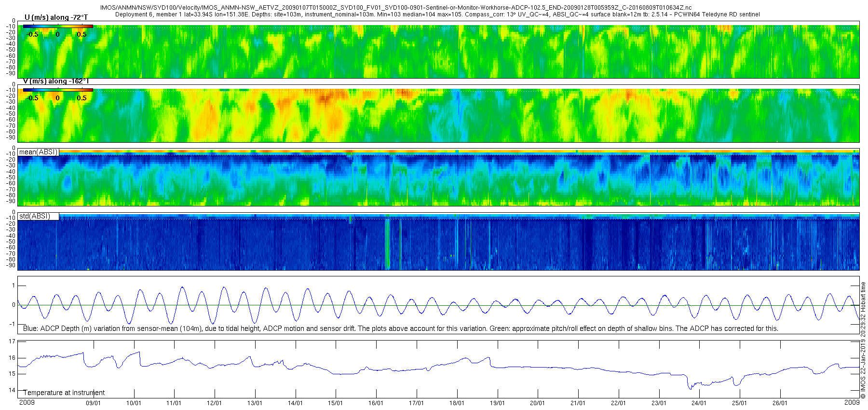Click the file path title text

coord(395,8)
